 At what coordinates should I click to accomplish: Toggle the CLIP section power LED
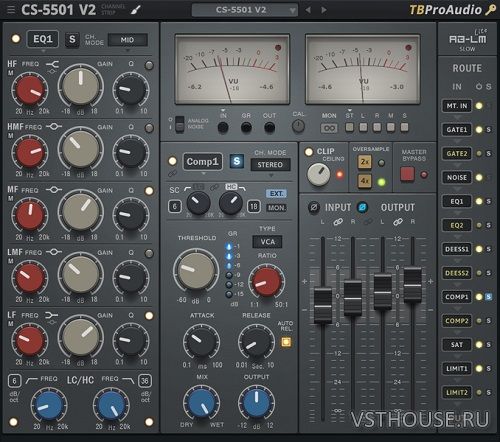(309, 152)
